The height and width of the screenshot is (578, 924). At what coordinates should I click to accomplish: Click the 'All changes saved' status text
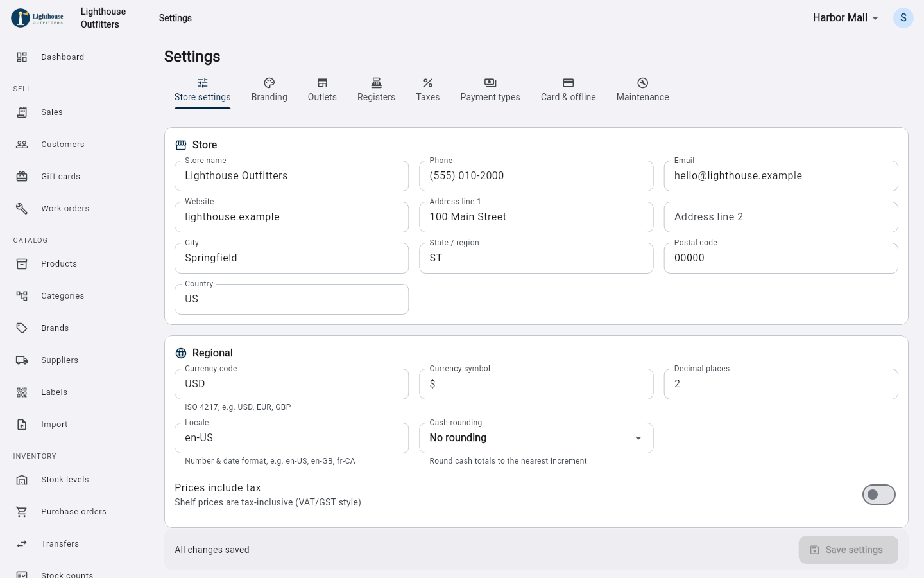coord(212,550)
